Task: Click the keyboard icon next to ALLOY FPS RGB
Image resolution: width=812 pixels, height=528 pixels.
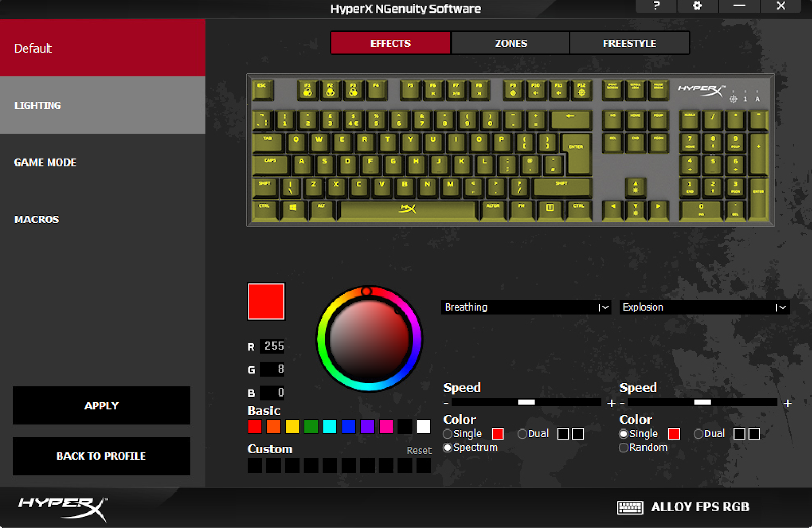Action: coord(629,506)
